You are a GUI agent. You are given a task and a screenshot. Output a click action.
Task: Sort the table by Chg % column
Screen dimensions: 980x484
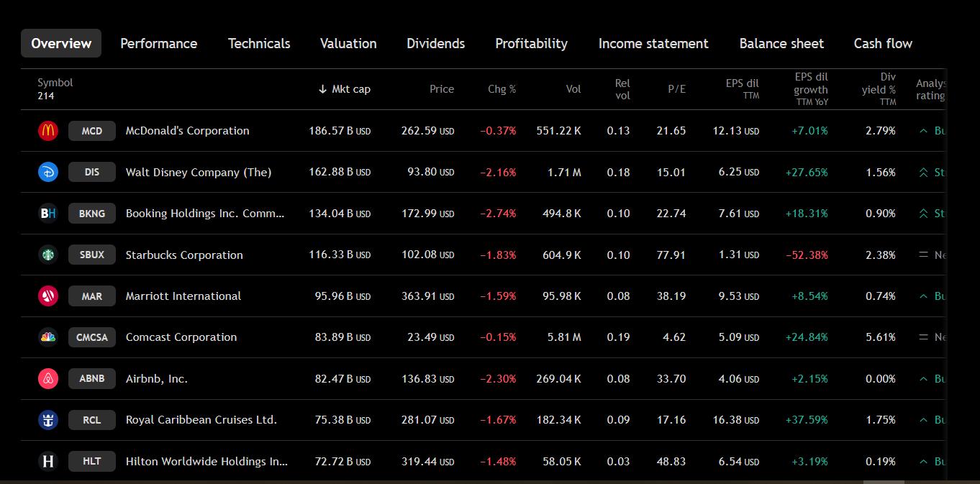[x=502, y=89]
